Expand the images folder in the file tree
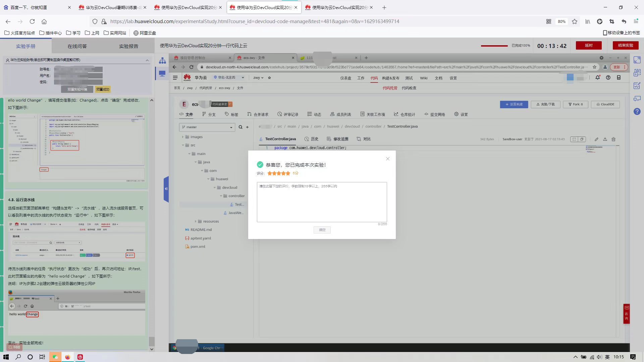 point(183,137)
